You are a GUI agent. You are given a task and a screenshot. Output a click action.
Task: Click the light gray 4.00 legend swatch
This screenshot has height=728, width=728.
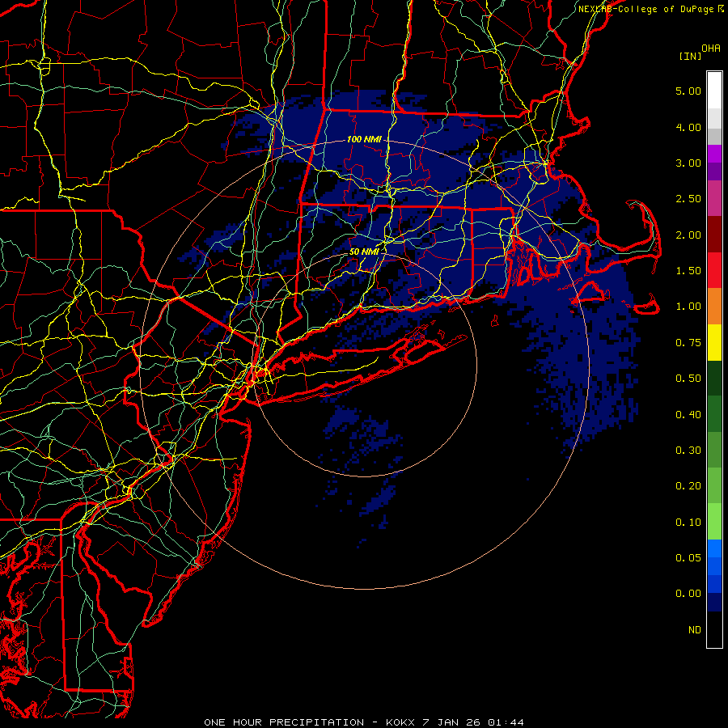(x=714, y=118)
